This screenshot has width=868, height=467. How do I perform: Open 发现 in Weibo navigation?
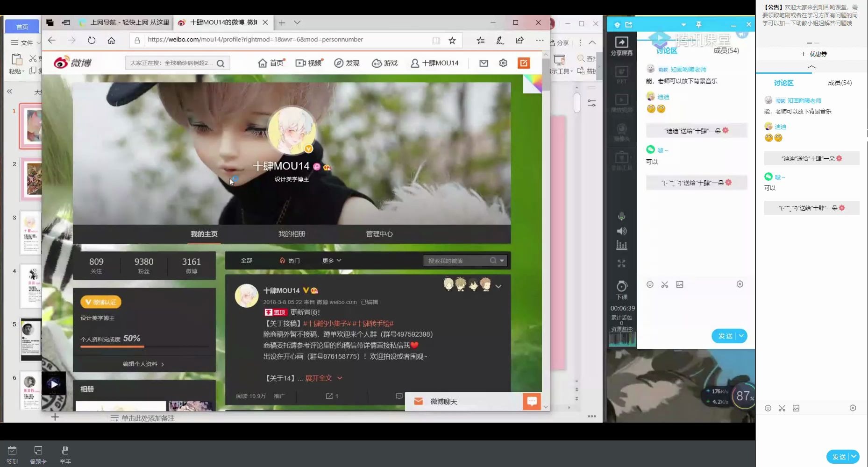coord(347,63)
